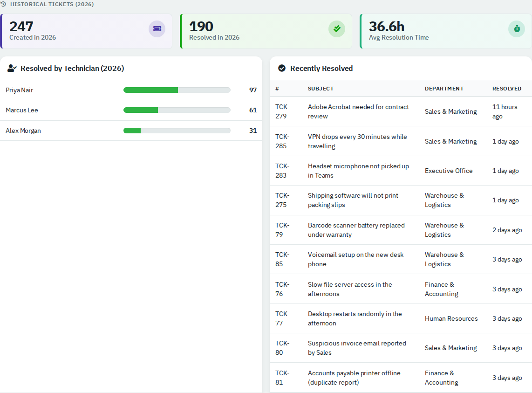Click Human Resources department in TCK-77 row
Screen dimensions: 532x393
point(451,318)
